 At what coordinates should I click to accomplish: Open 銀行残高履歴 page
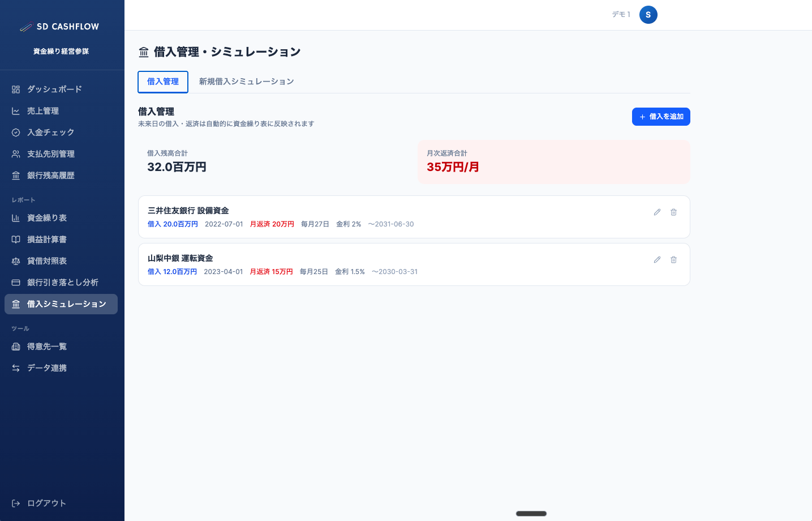61,176
